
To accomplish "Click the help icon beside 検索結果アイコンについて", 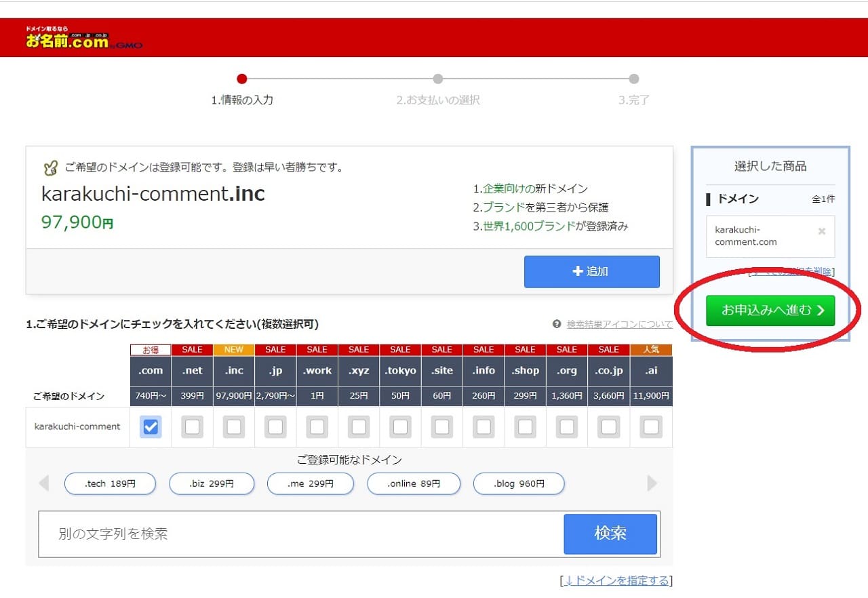I will click(557, 324).
